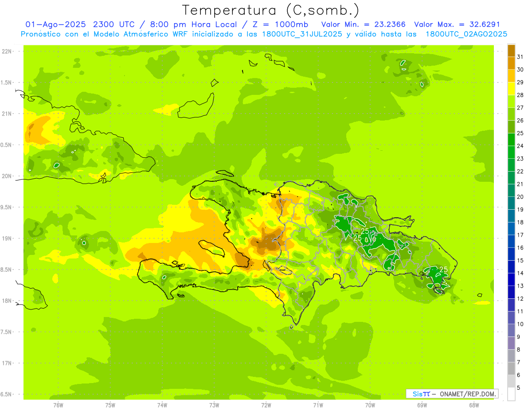Viewport: 532px width, 411px height.
Task: Click the title "Temperatura (C,somb.)"
Action: coord(270,10)
